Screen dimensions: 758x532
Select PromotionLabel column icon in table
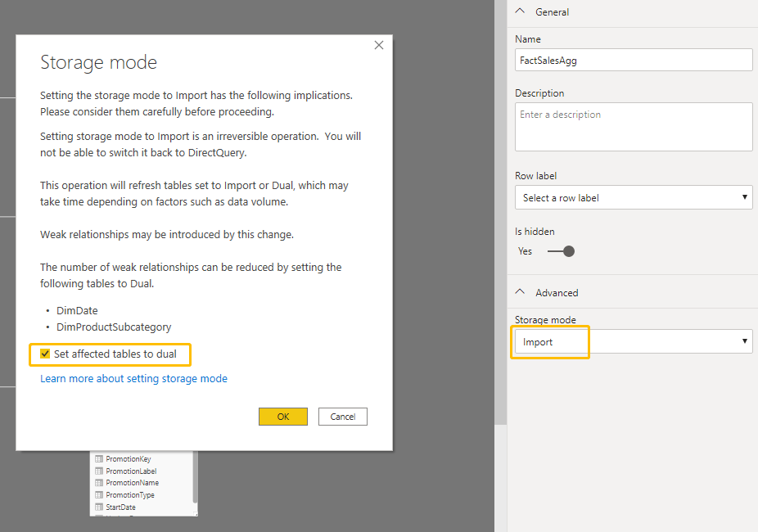99,471
